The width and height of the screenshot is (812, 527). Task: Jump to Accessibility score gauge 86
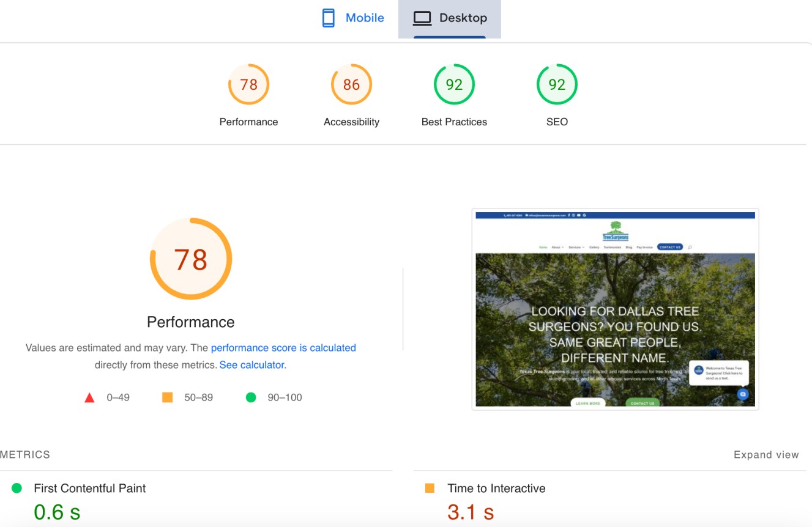351,84
